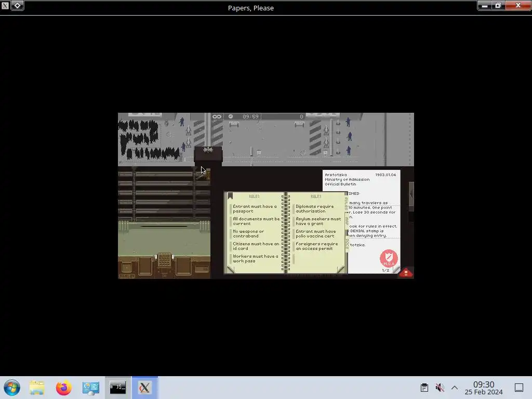Click the booth counter document slot
This screenshot has height=399, width=532.
click(164, 227)
